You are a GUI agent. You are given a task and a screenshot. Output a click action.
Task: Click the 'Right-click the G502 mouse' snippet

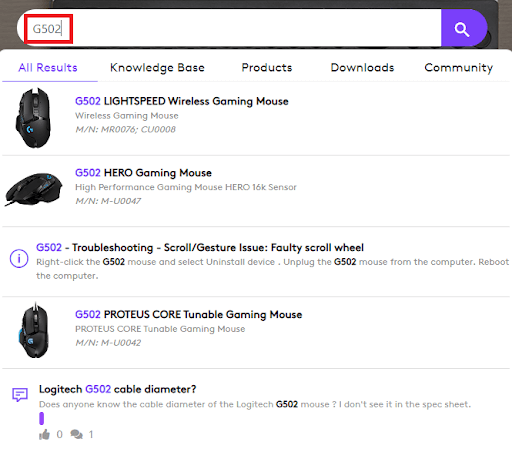(x=273, y=269)
